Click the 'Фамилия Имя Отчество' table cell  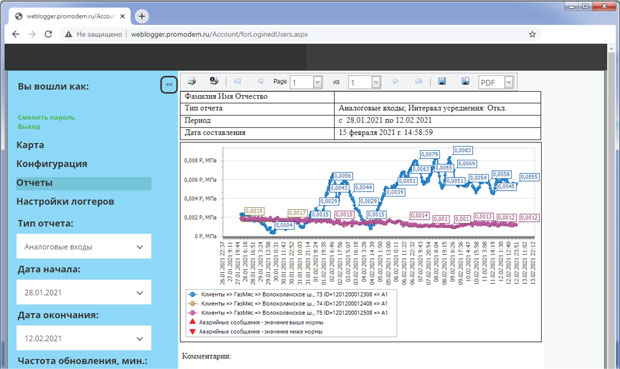tap(257, 97)
